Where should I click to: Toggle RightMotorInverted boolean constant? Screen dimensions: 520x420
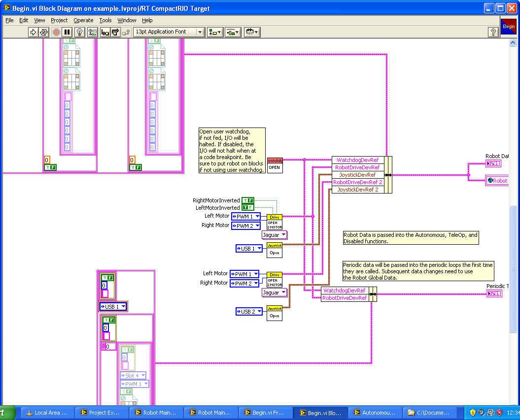(248, 200)
